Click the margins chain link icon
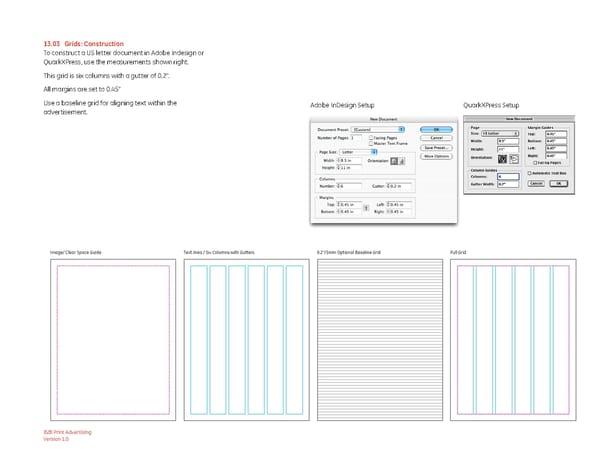600x463 pixels. [365, 207]
